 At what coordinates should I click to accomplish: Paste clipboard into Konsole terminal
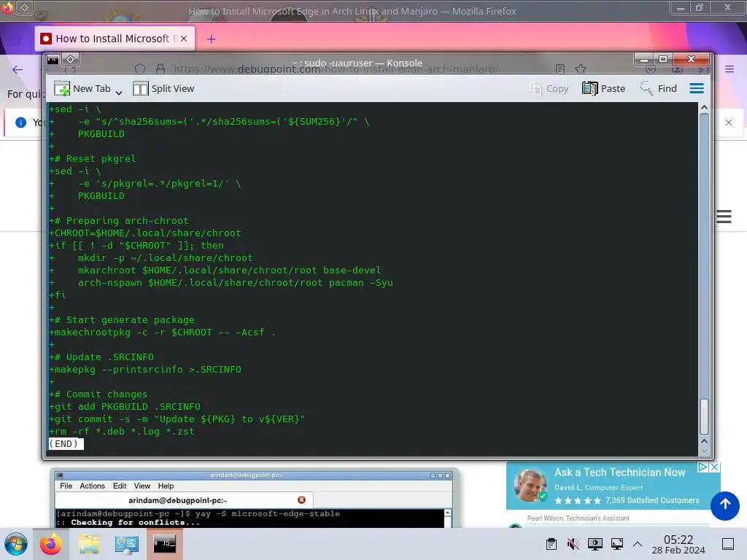[x=603, y=88]
